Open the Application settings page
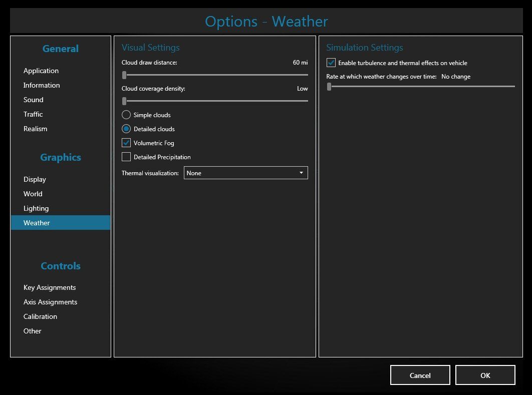532x395 pixels. point(41,71)
